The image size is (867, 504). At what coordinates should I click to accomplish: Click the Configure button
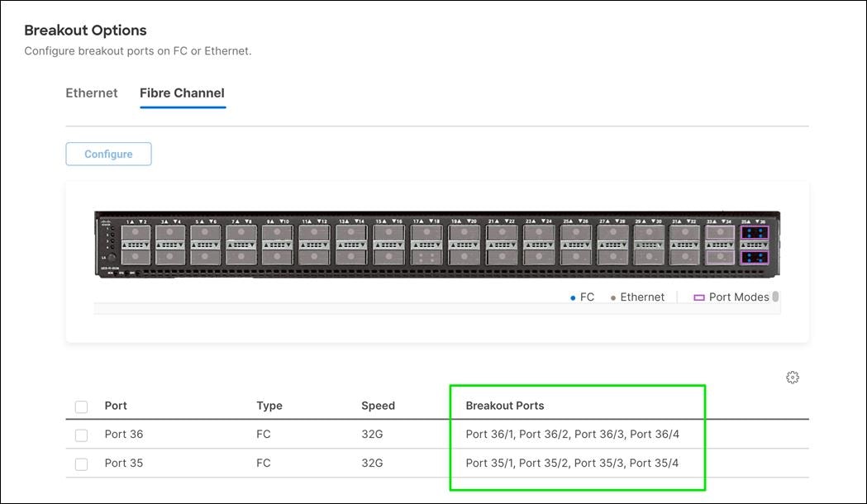pyautogui.click(x=108, y=154)
